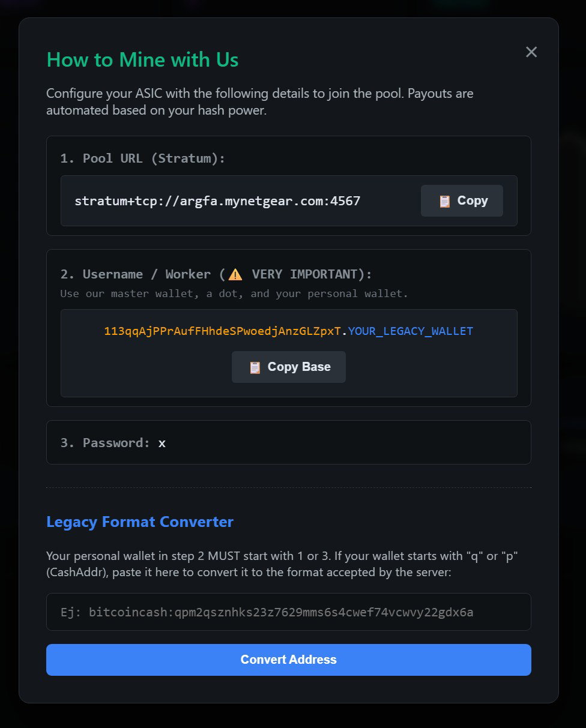The width and height of the screenshot is (586, 728).
Task: Click the warning triangle next to VERY IMPORTANT
Action: point(235,274)
